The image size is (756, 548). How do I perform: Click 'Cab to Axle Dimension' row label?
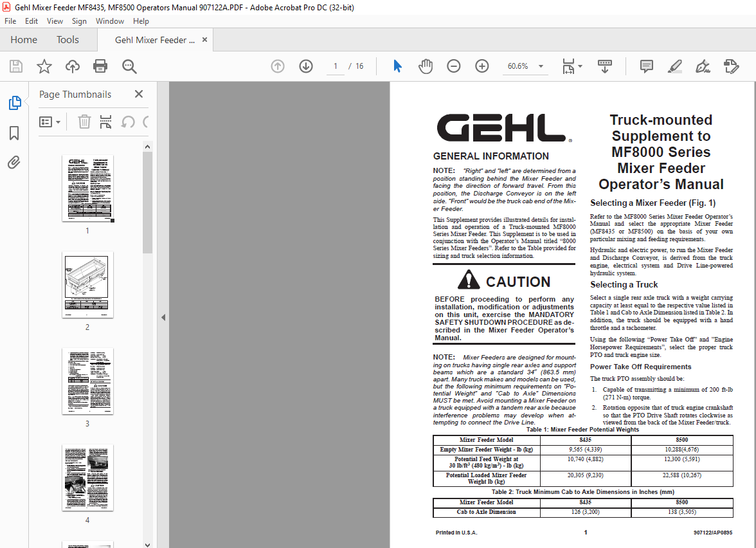(x=487, y=512)
